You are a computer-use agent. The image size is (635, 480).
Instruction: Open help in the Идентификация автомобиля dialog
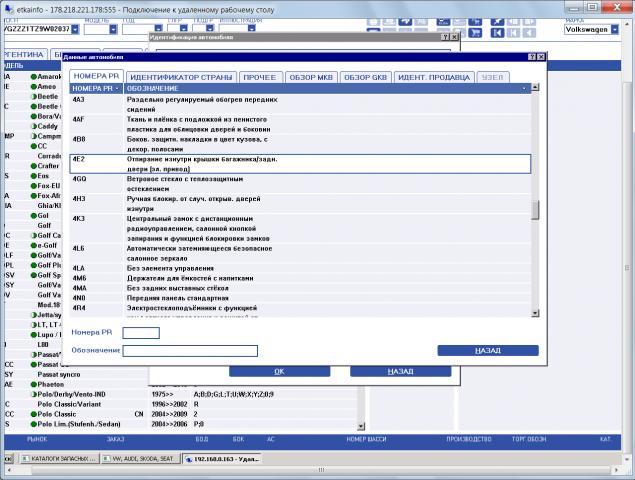tap(445, 37)
